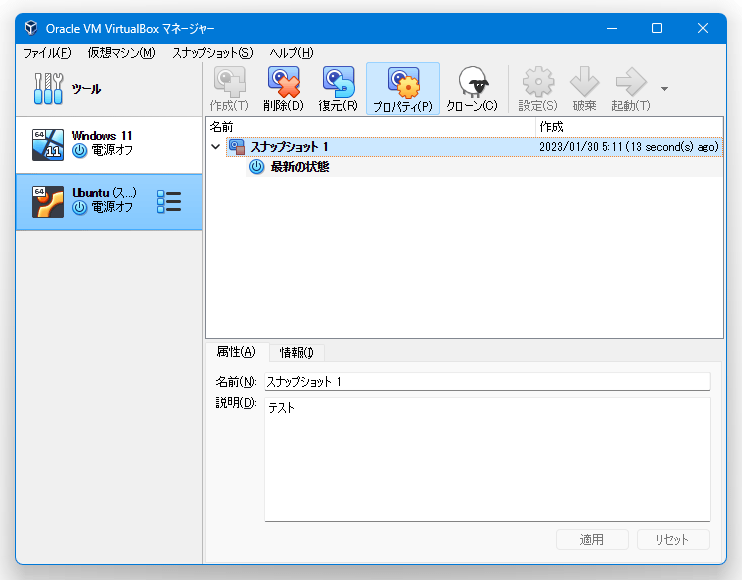Click the Ubuntu OS icon
The height and width of the screenshot is (580, 742).
tap(48, 202)
